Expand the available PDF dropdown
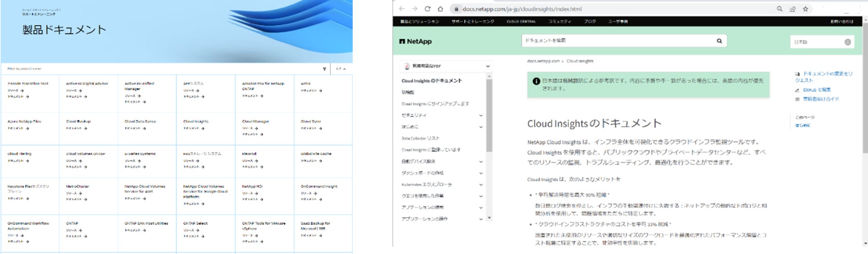 488,66
